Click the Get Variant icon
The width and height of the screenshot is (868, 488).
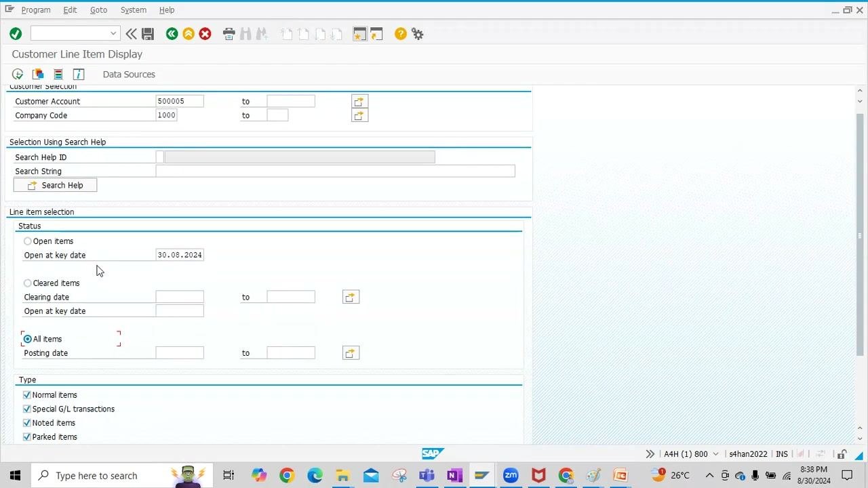[38, 75]
